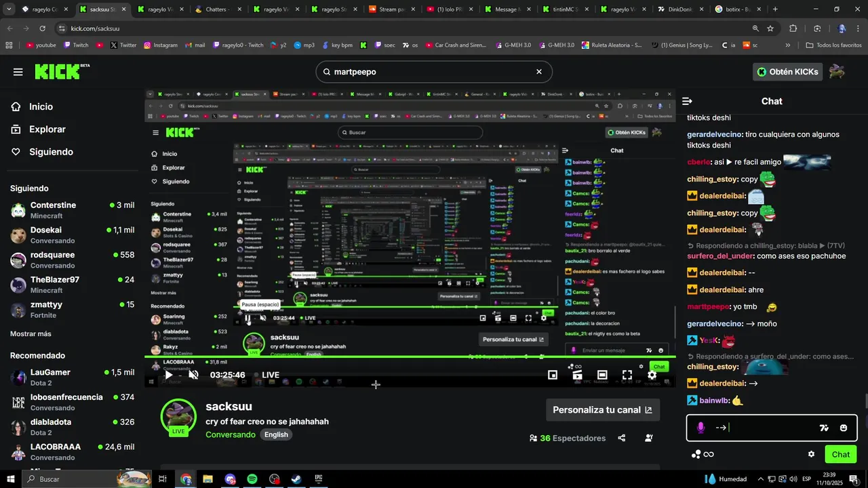Open the Todos los favoritos folder

[833, 45]
